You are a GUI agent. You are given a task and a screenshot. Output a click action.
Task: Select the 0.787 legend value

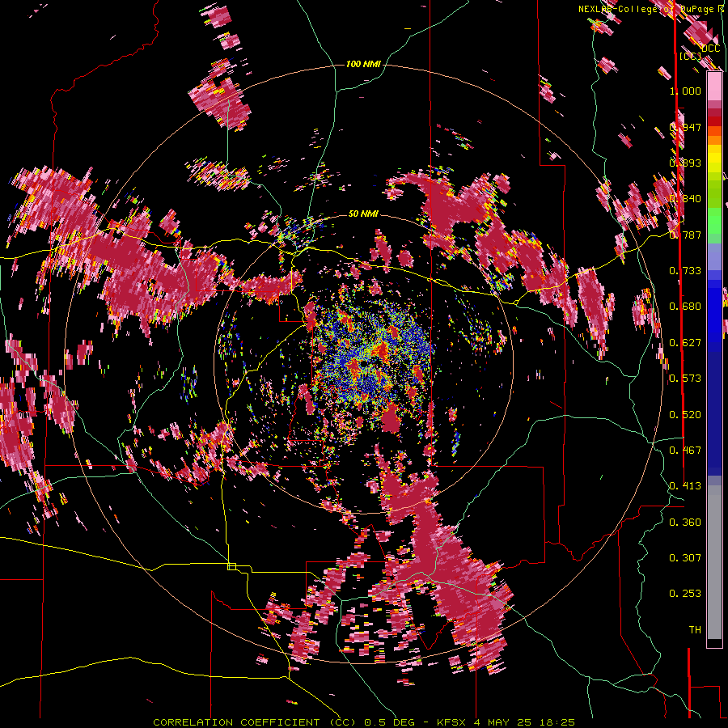point(685,235)
